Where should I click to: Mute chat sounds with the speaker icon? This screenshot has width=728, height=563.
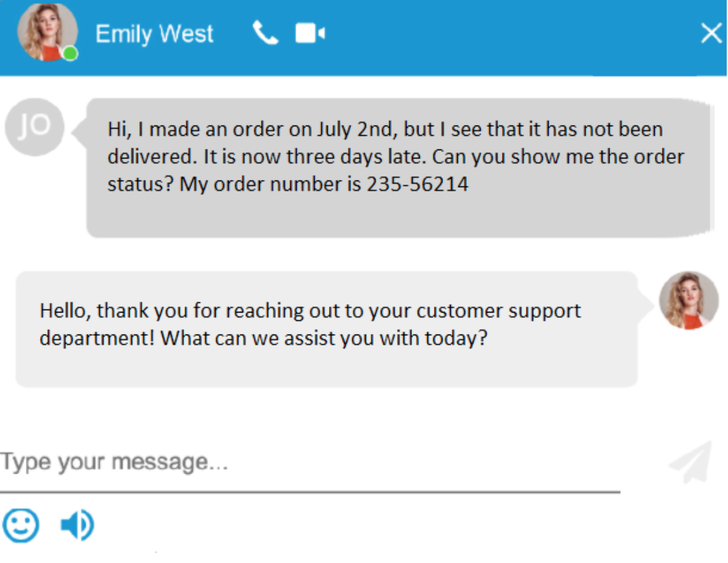[x=77, y=525]
